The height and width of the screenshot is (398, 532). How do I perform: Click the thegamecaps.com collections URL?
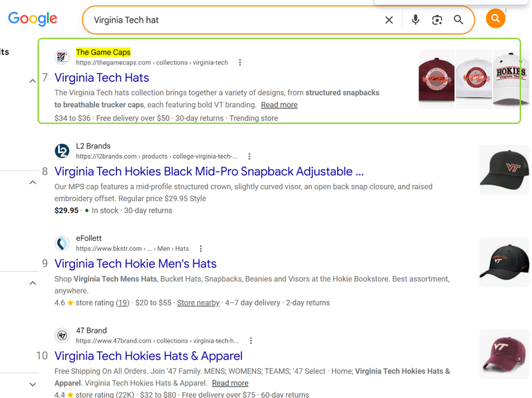[152, 63]
